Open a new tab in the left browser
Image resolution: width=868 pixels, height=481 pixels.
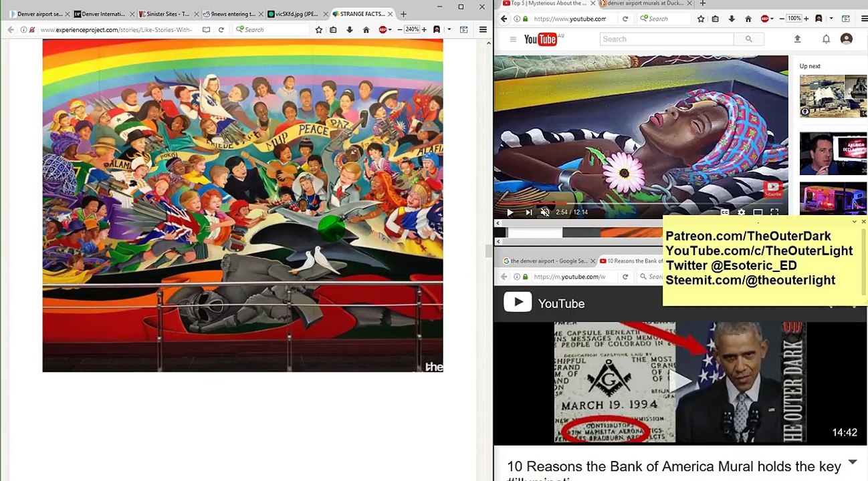pos(403,14)
